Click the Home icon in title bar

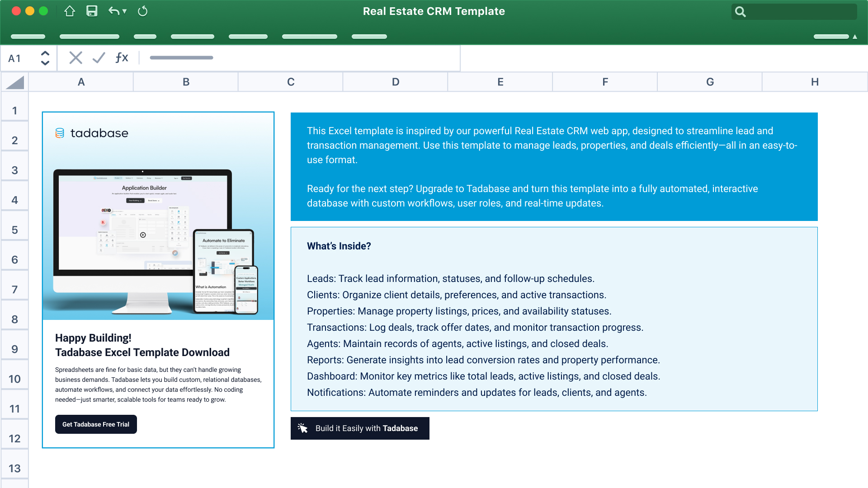70,11
